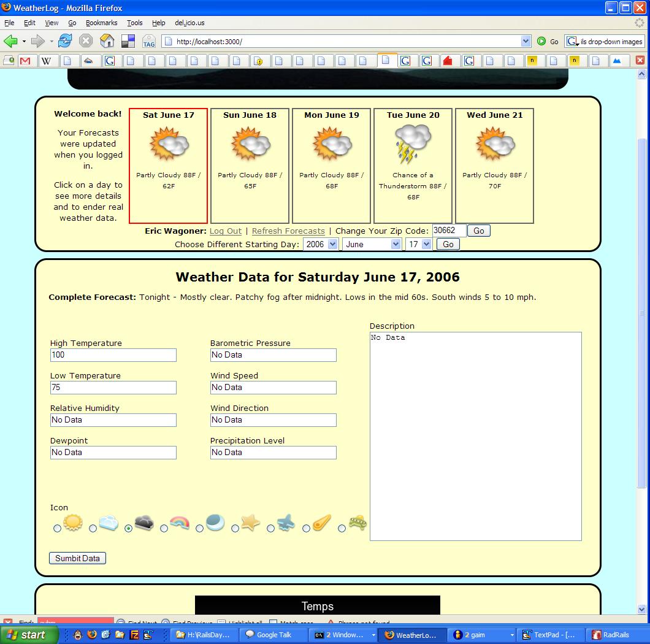Image resolution: width=650 pixels, height=644 pixels.
Task: Click the Back arrow in navigation toolbar
Action: click(10, 41)
